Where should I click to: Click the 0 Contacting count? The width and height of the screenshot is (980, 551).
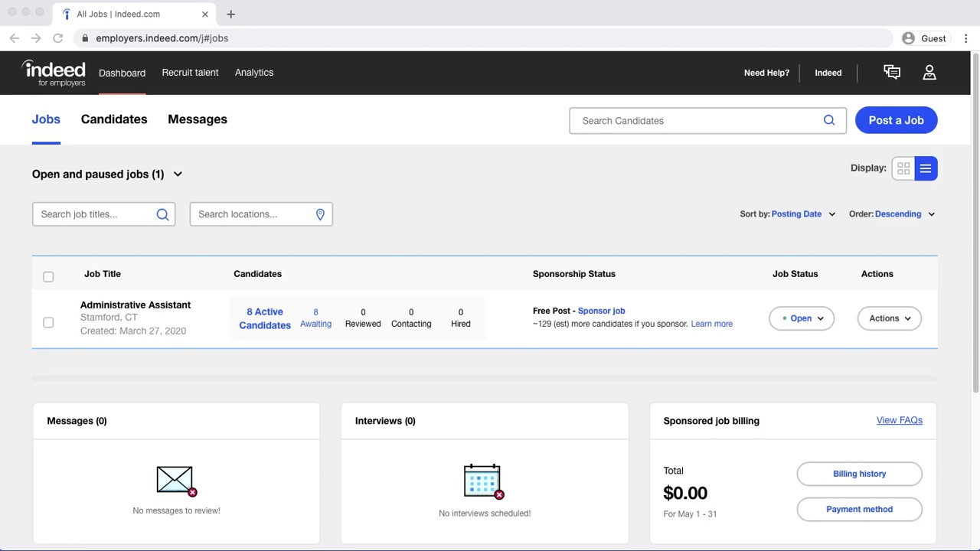[x=411, y=318]
